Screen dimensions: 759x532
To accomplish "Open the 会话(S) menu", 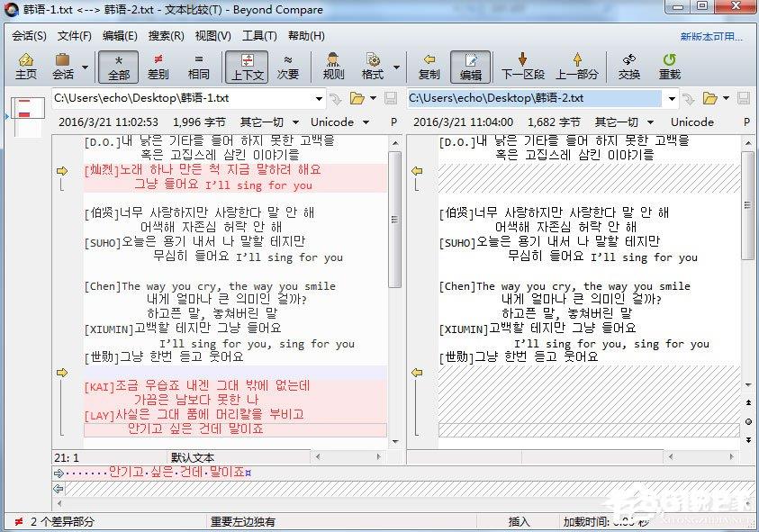I will 29,36.
